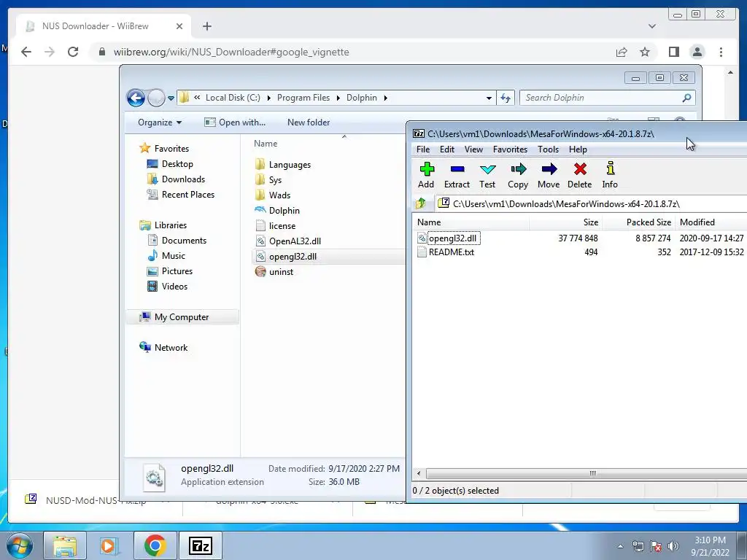The width and height of the screenshot is (747, 560).
Task: Select Recent Places in Explorer sidebar
Action: pos(181,194)
